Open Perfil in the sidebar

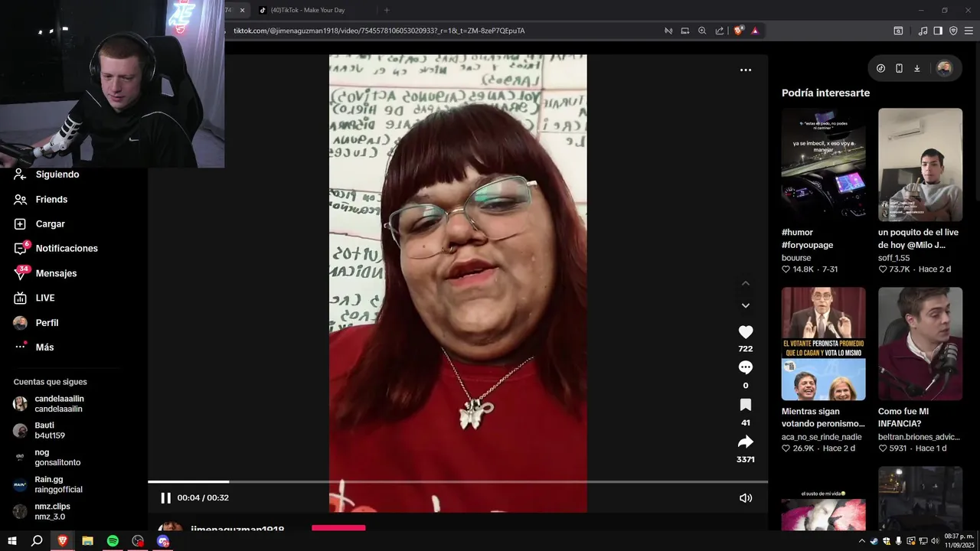click(x=46, y=323)
